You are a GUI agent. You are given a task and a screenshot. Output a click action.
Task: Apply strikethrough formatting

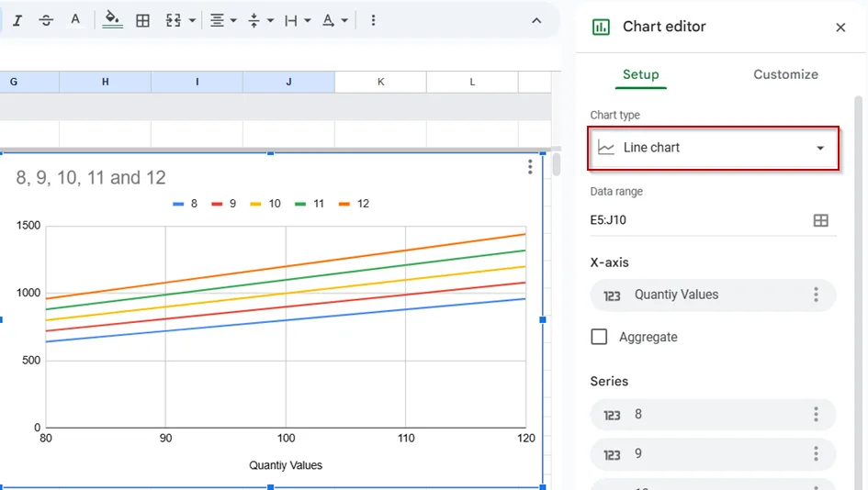(46, 20)
